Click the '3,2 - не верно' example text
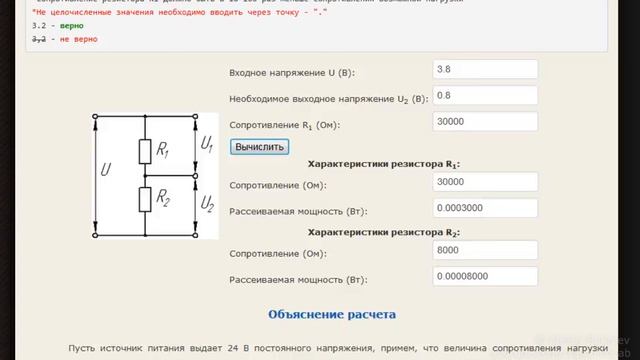Viewport: 640px width, 360px height. (x=65, y=39)
